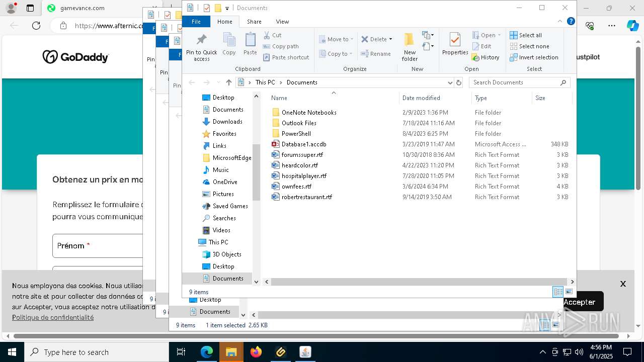The image size is (644, 362).
Task: Open Explorer Help question mark icon
Action: (x=571, y=21)
